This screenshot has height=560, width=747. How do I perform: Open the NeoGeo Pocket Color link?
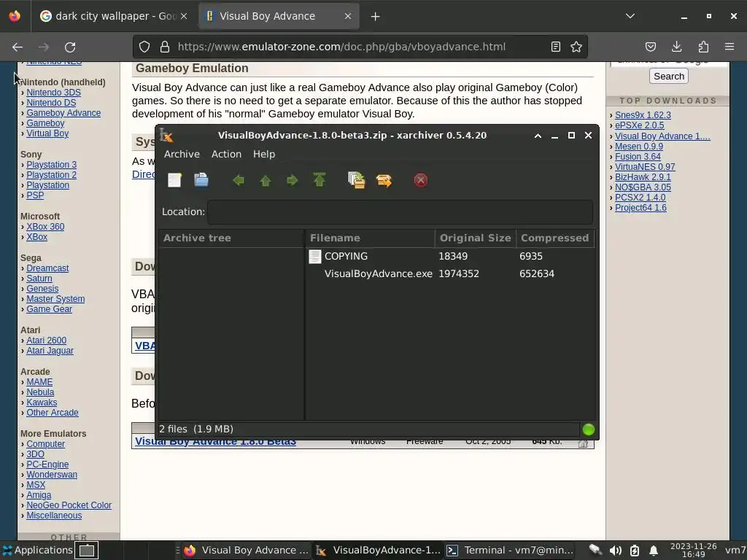click(x=69, y=505)
